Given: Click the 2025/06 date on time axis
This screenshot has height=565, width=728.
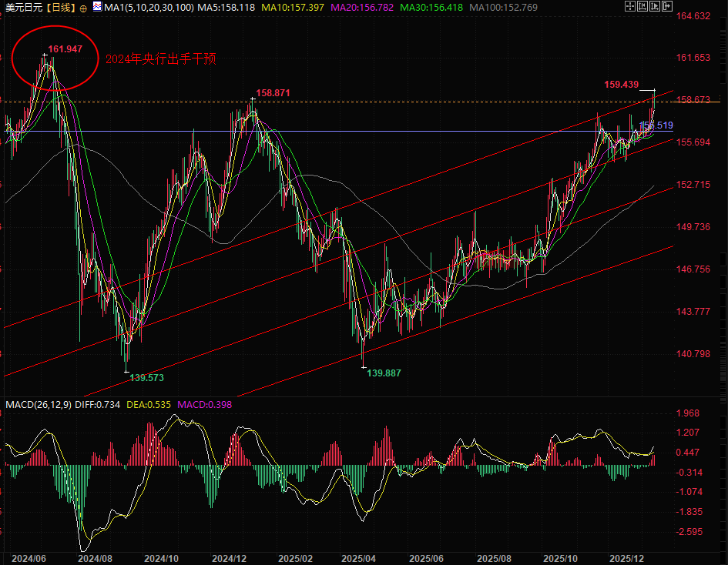Looking at the screenshot, I should (426, 557).
